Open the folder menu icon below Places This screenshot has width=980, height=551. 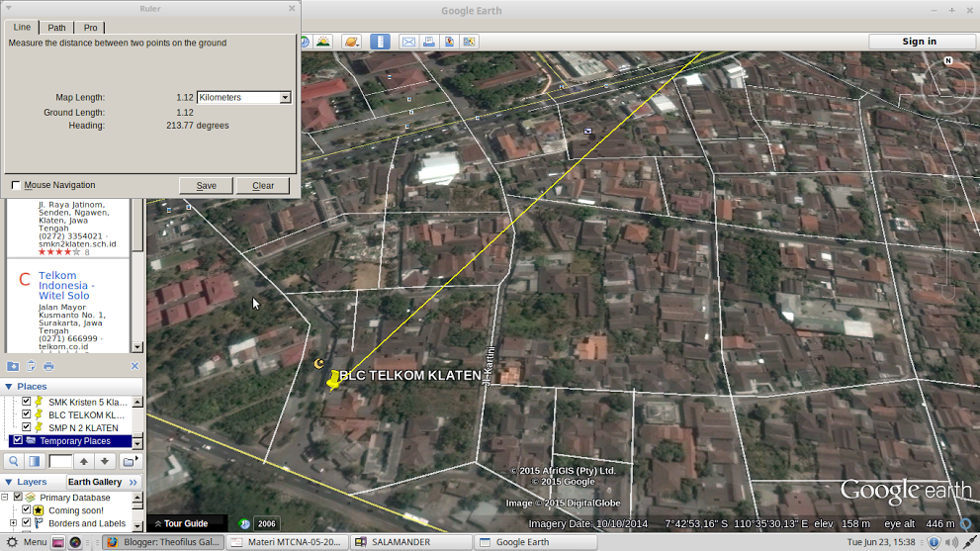130,462
